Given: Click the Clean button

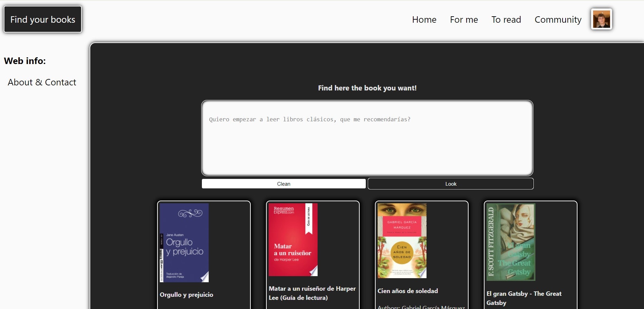Looking at the screenshot, I should (x=284, y=184).
